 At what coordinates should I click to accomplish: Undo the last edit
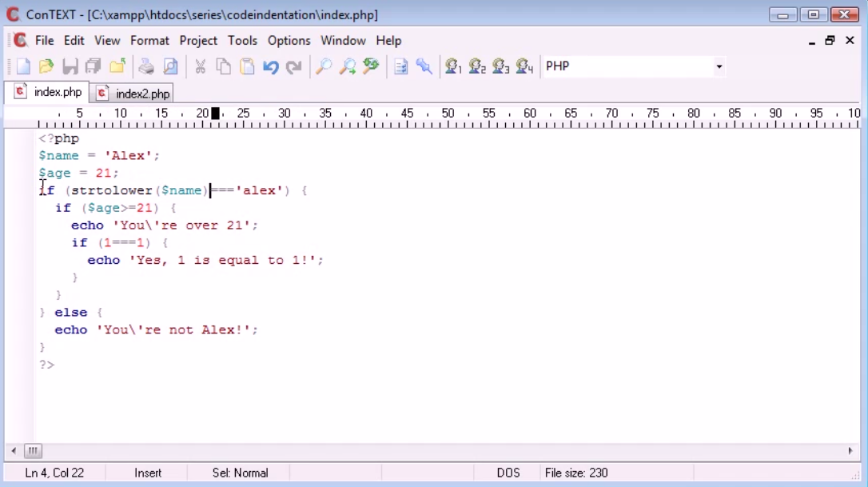(271, 66)
